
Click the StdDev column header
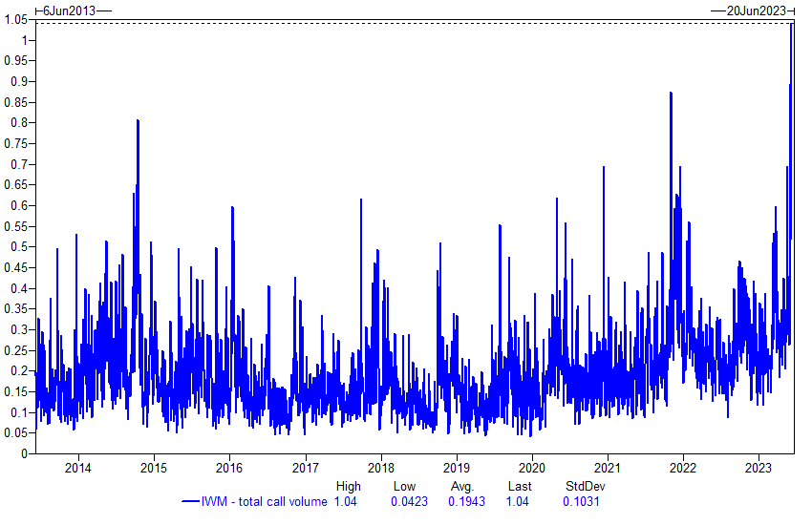586,486
